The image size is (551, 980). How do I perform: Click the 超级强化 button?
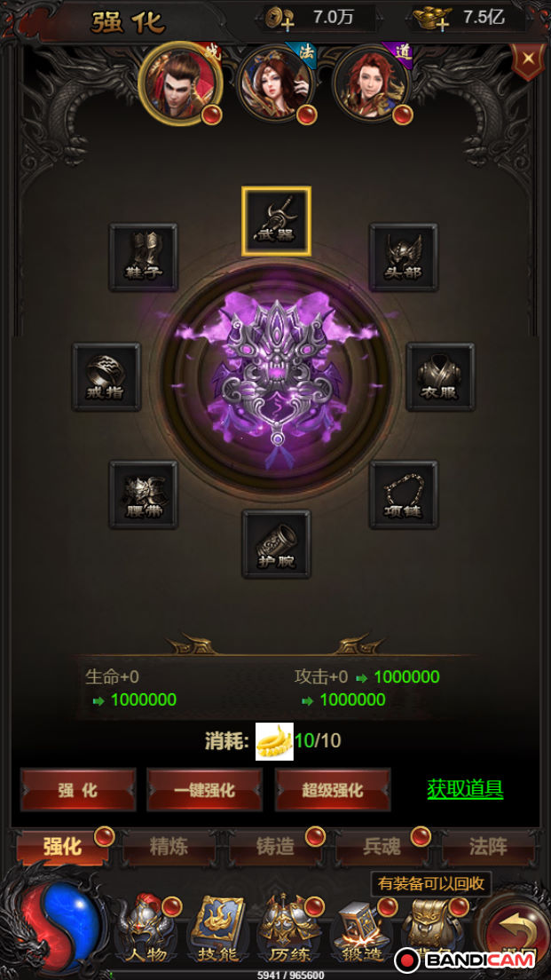pos(333,790)
